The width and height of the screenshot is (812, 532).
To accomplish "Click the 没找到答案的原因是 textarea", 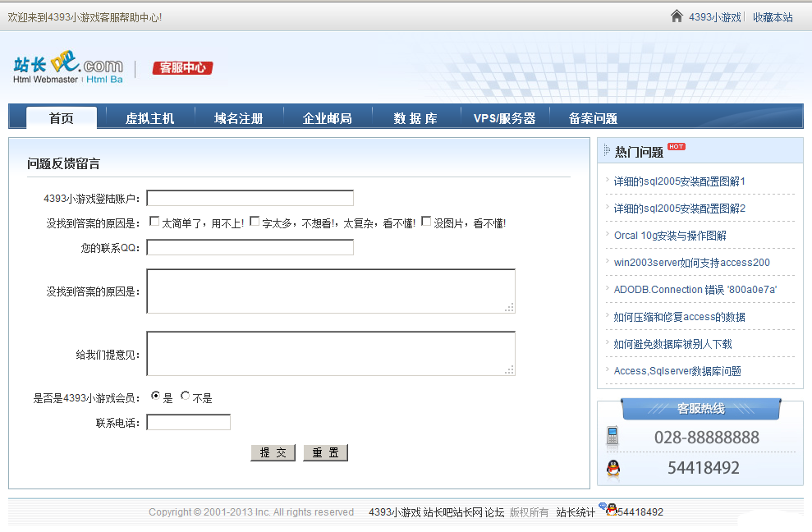I will click(x=331, y=291).
